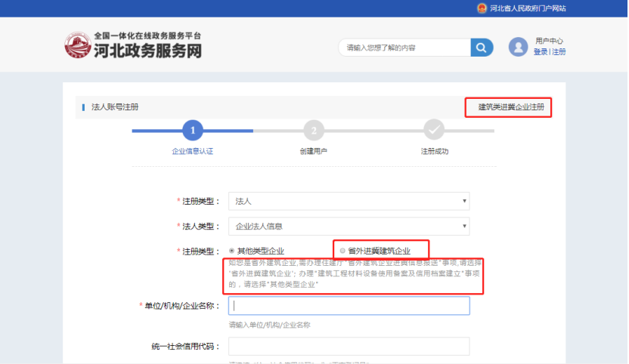629x364 pixels.
Task: Select the 其他类型企业 radio button
Action: 231,251
